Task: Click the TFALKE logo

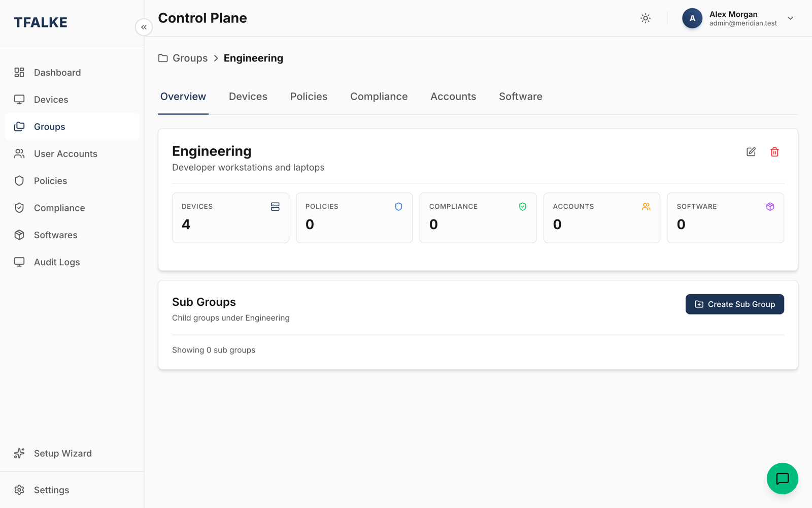Action: (x=41, y=22)
